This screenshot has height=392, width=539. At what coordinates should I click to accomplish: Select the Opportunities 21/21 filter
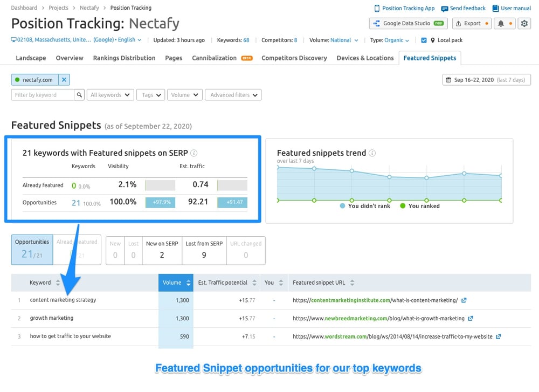32,250
